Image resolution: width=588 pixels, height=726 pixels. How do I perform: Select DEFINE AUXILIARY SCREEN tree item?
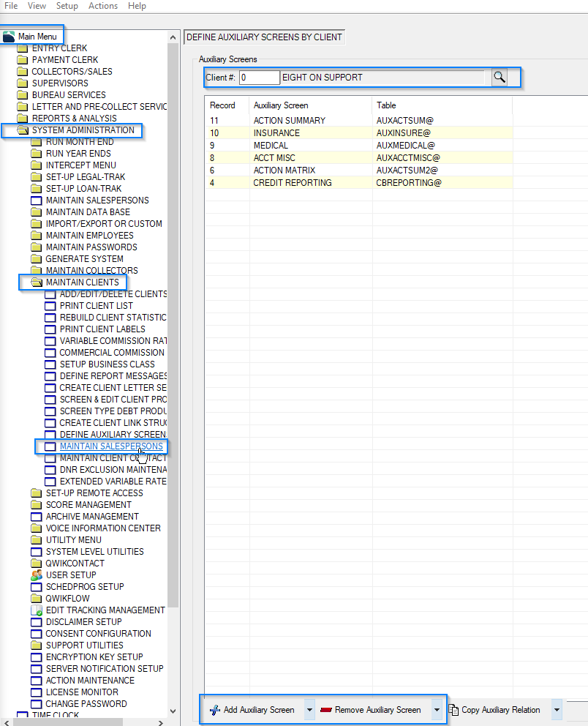pyautogui.click(x=113, y=434)
